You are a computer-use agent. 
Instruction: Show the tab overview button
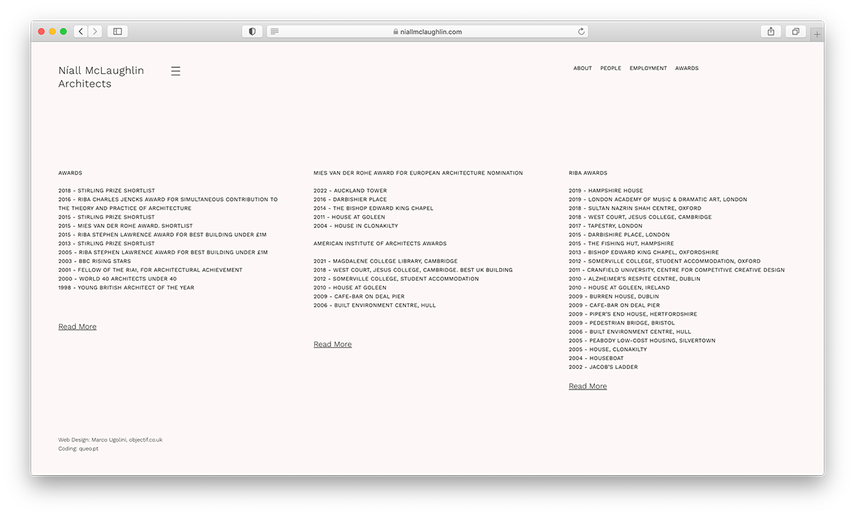796,32
